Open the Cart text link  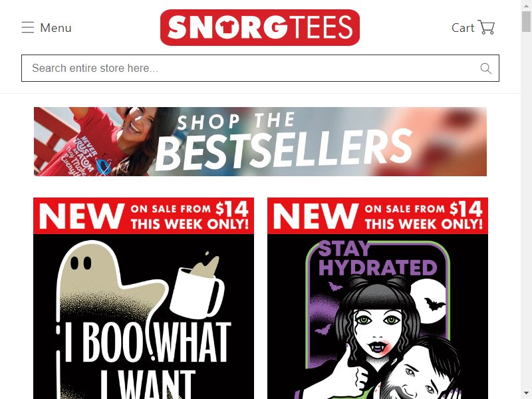[463, 28]
